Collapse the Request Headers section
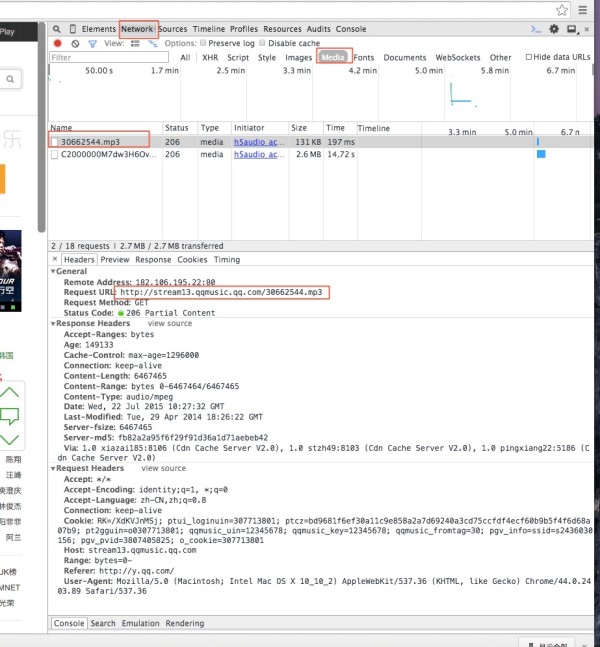The width and height of the screenshot is (600, 647). coord(54,468)
